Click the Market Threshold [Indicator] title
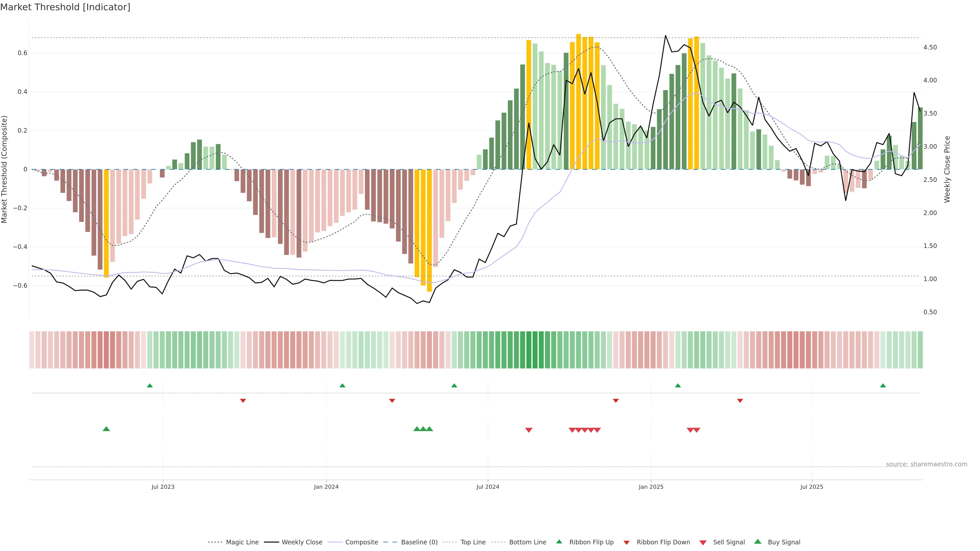Image resolution: width=980 pixels, height=551 pixels. coord(65,7)
